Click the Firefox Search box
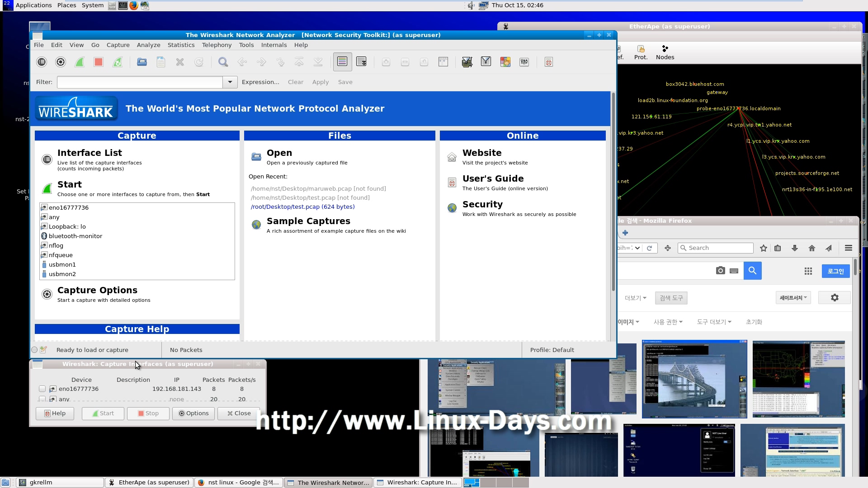Image resolution: width=868 pixels, height=488 pixels. pos(716,248)
